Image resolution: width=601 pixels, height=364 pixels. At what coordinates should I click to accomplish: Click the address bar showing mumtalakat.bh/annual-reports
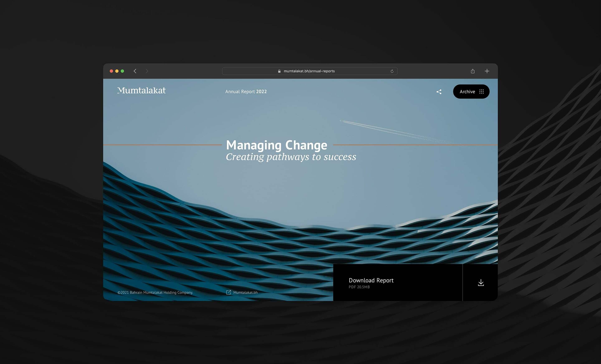point(310,71)
